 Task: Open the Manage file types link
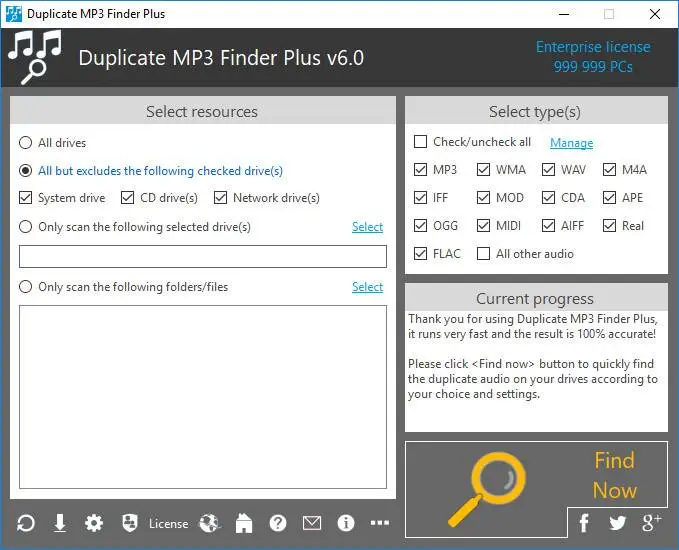572,143
